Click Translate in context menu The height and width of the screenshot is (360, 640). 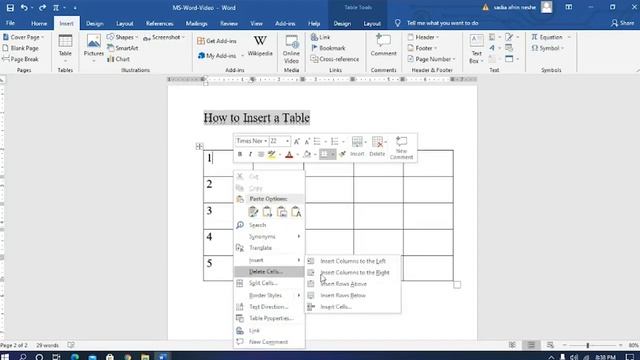pos(269,248)
